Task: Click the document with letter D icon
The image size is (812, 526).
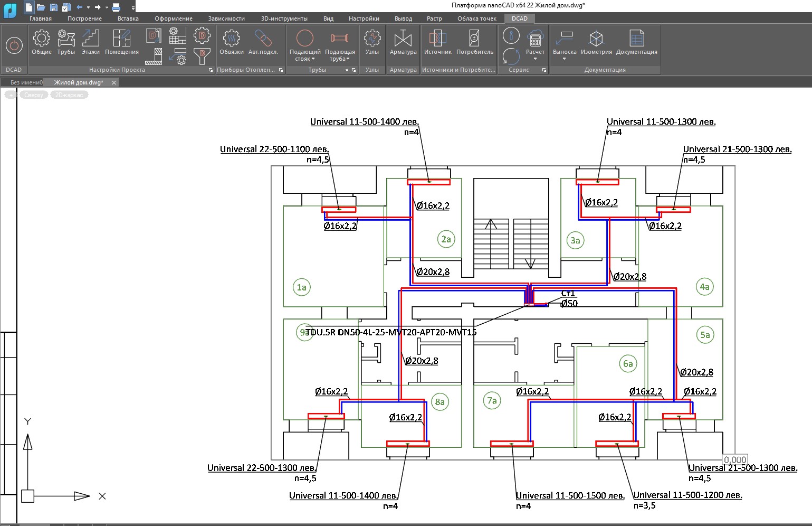Action: [154, 36]
